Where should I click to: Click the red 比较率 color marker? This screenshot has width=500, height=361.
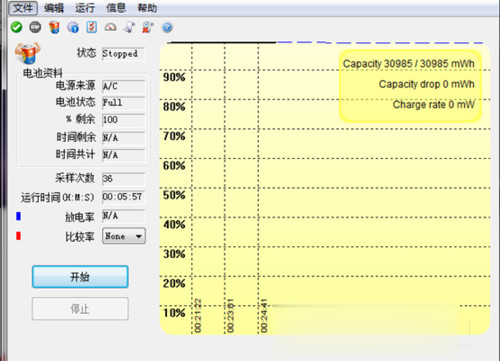[19, 236]
